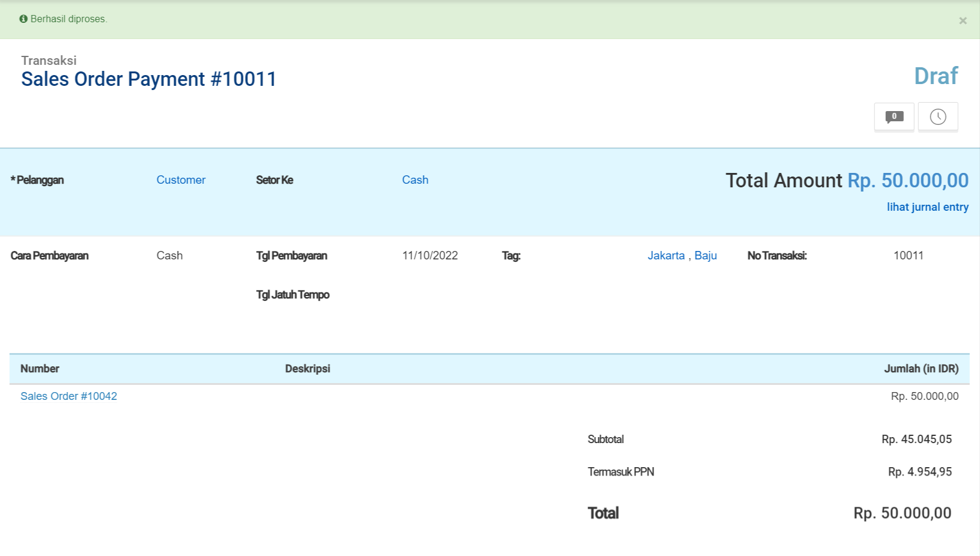Open the Baju tag
The width and height of the screenshot is (980, 556).
[x=706, y=255]
